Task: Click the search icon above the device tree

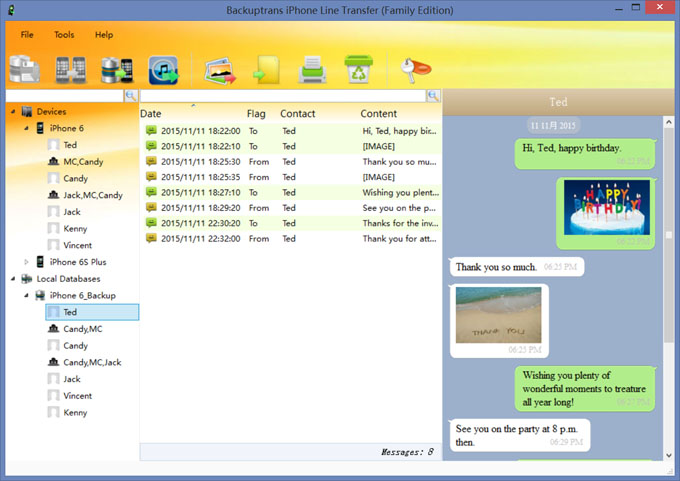Action: click(131, 95)
